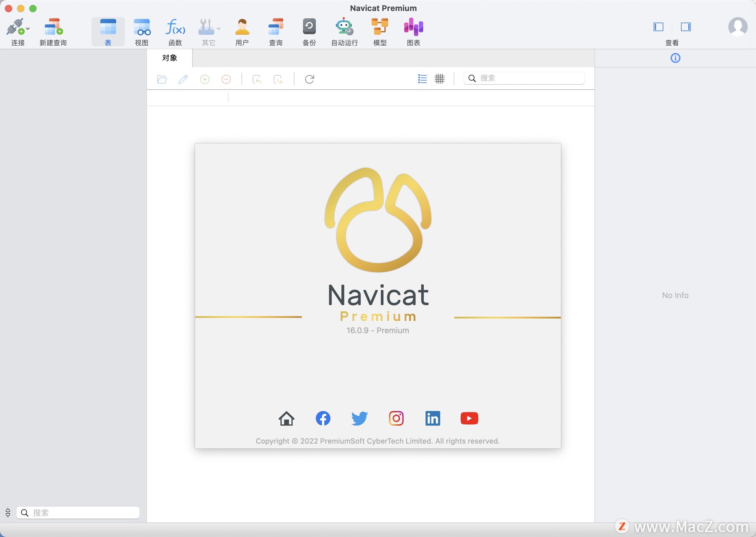Switch object view to grid mode

pos(439,79)
